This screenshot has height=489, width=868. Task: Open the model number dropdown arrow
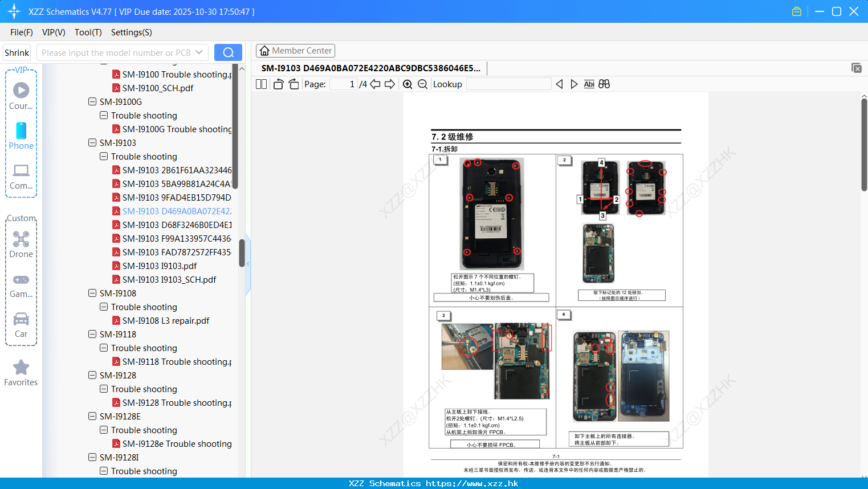pyautogui.click(x=199, y=52)
